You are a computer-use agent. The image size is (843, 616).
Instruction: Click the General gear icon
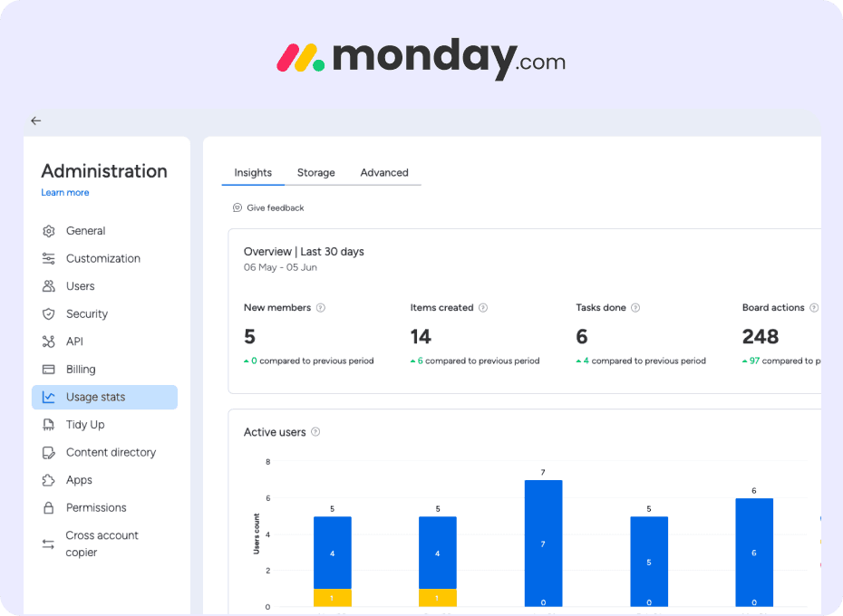pyautogui.click(x=48, y=231)
